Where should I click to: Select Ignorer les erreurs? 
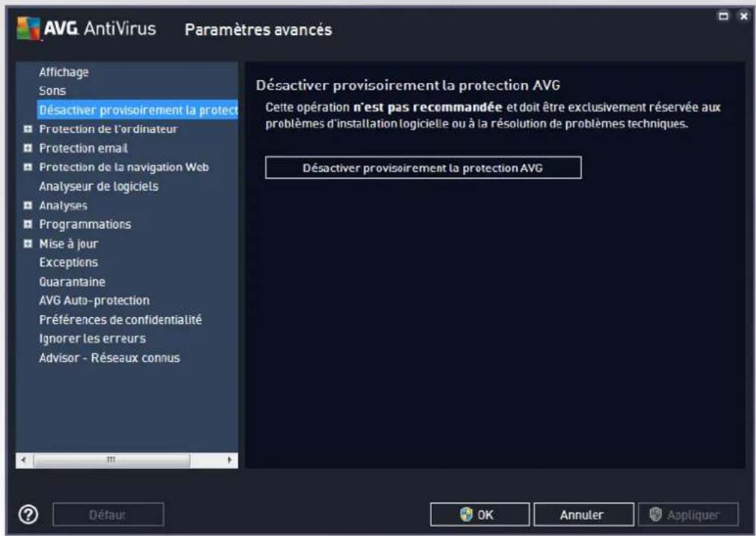[92, 338]
